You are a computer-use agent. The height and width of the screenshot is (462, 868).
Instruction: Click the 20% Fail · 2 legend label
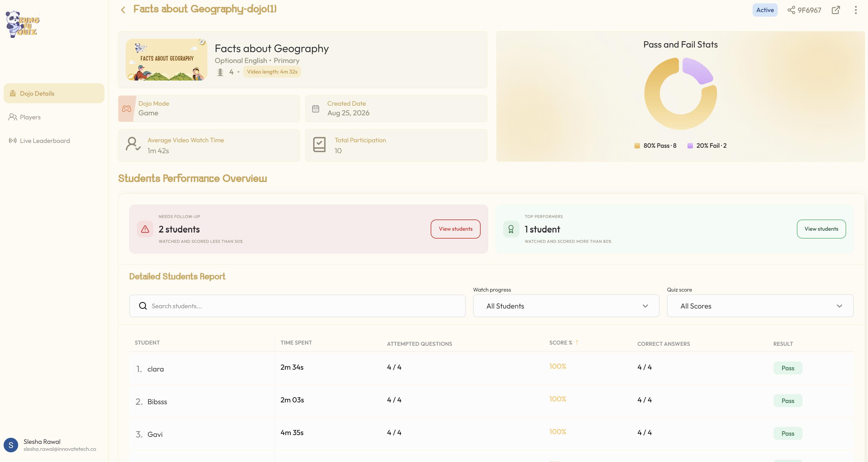click(x=711, y=145)
